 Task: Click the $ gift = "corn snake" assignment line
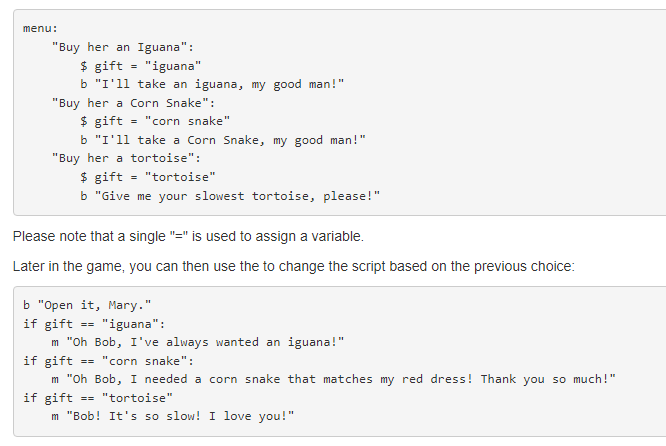tap(155, 121)
